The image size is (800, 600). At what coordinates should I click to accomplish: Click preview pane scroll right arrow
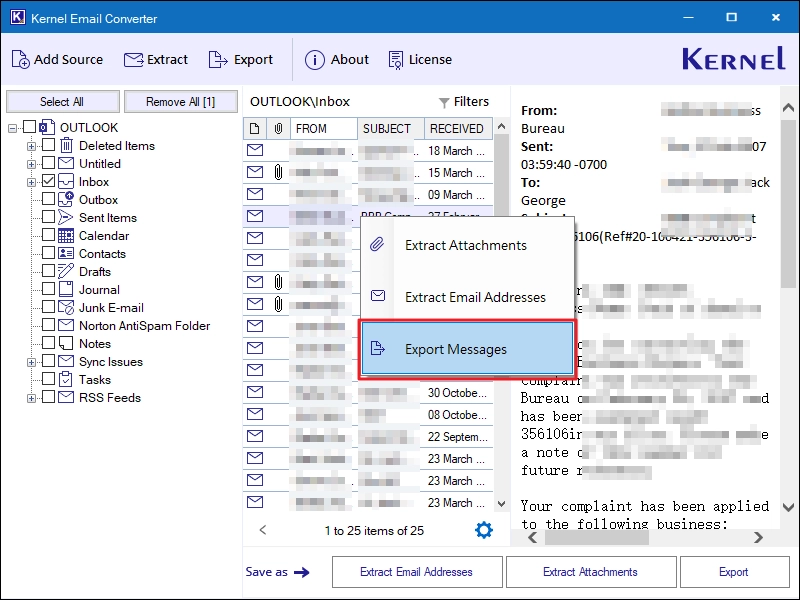pos(759,537)
